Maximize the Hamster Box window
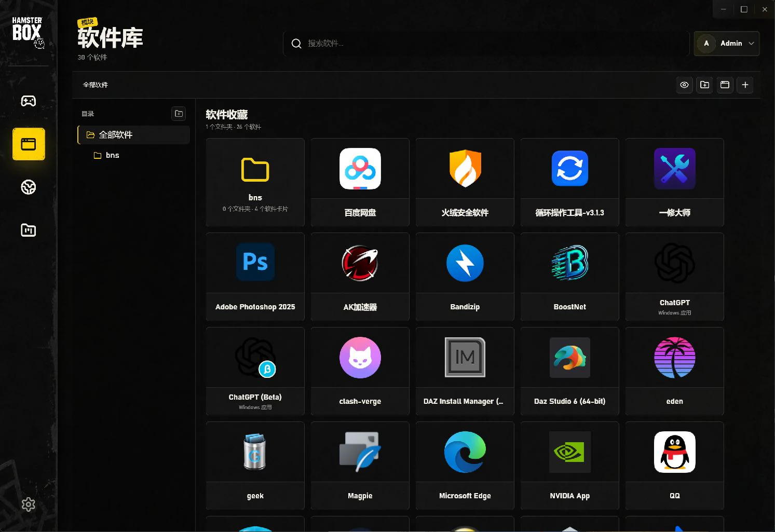Image resolution: width=775 pixels, height=532 pixels. pyautogui.click(x=744, y=9)
